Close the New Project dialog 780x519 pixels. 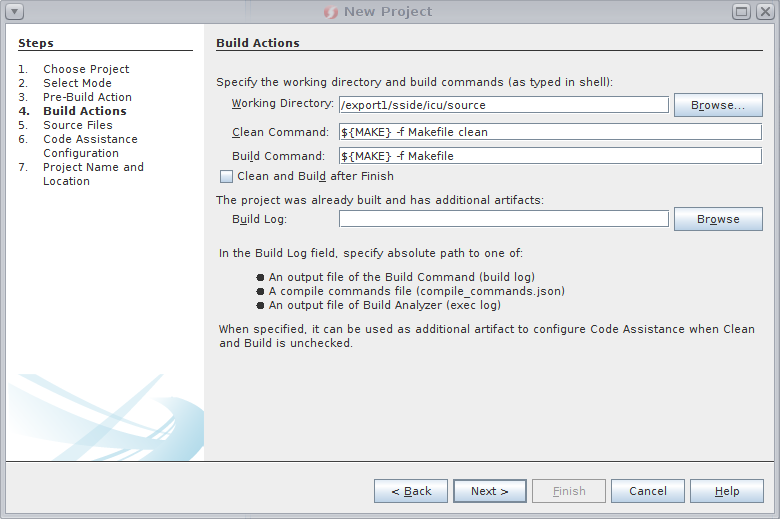pos(764,12)
